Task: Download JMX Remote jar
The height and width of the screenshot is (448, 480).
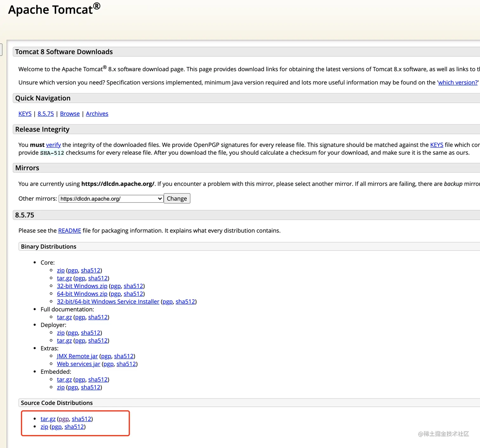Action: 77,356
